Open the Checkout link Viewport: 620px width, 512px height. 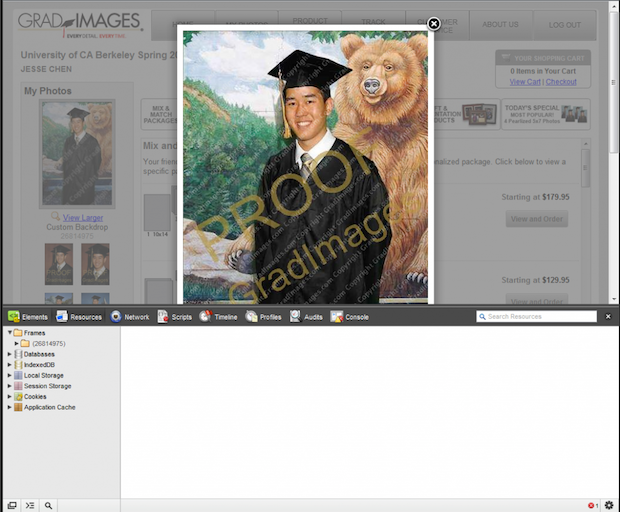tap(561, 82)
